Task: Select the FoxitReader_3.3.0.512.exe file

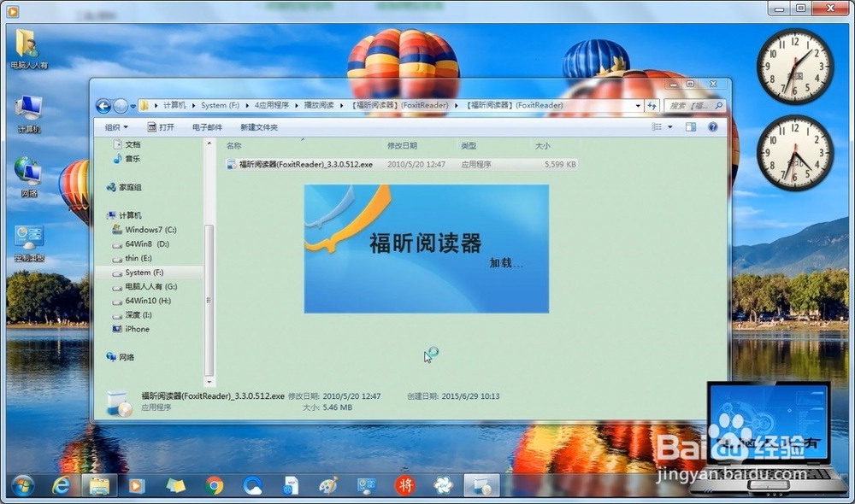Action: (401, 164)
